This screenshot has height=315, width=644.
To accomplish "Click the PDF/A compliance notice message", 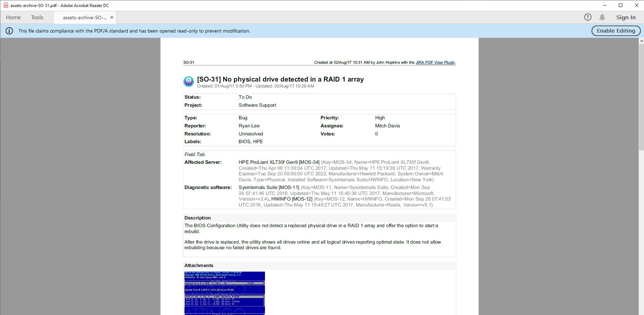I will [134, 31].
